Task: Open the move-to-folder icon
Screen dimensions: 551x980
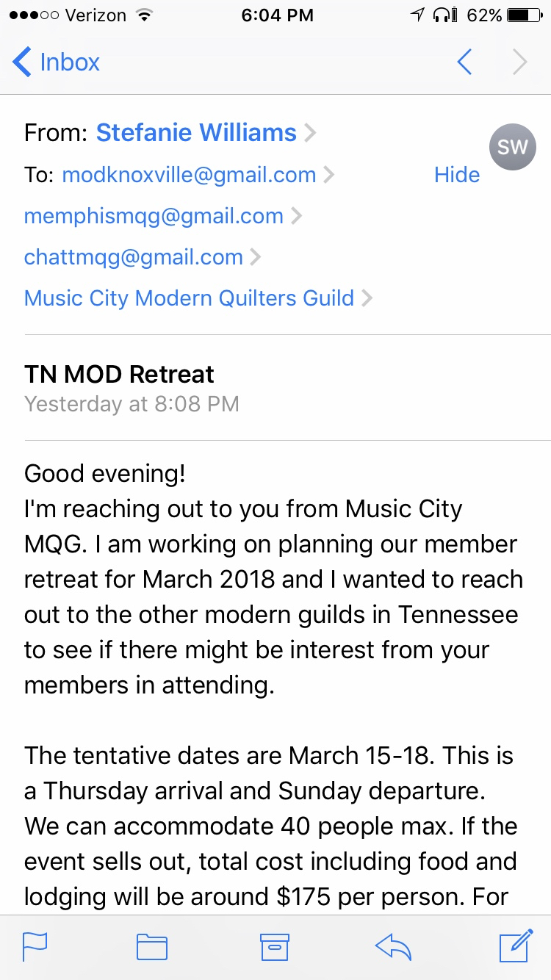Action: 152,947
